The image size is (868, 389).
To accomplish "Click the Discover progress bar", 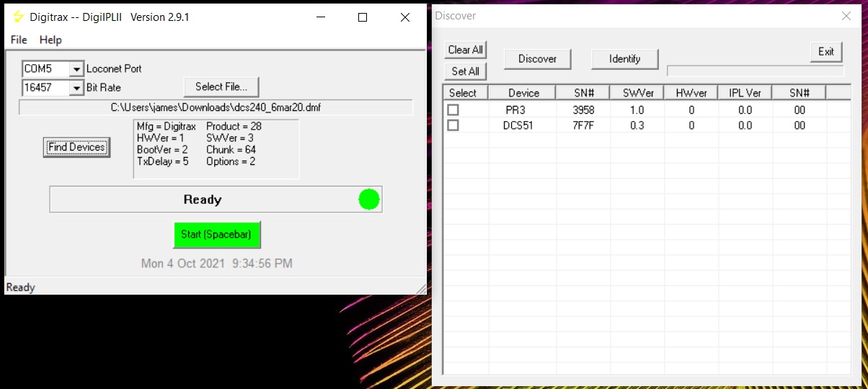I will [x=755, y=71].
